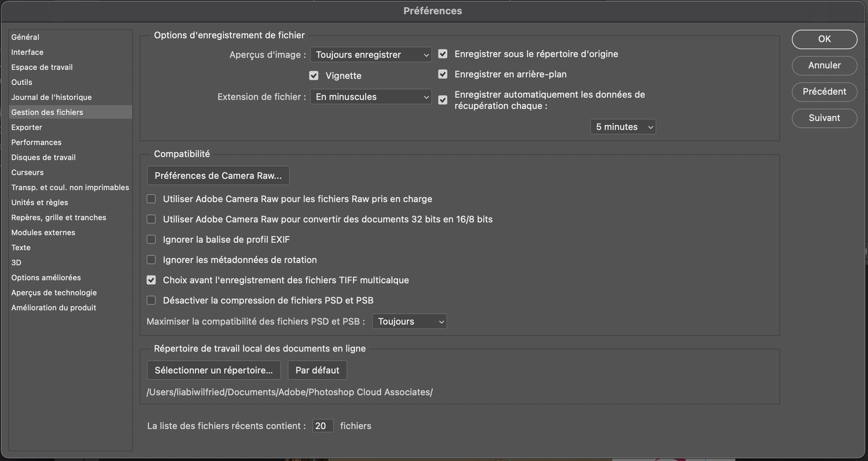Open the 'Extension de fichier' dropdown

tap(371, 97)
